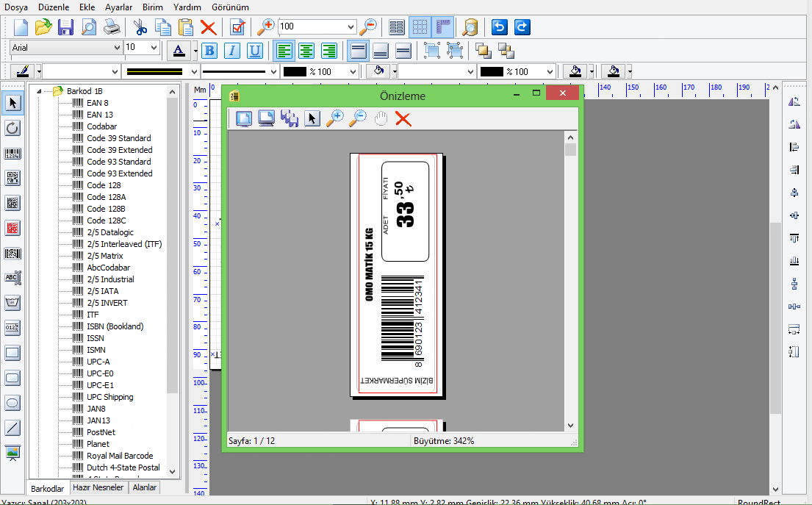
Task: Open the Ayarlar menu
Action: click(x=118, y=7)
